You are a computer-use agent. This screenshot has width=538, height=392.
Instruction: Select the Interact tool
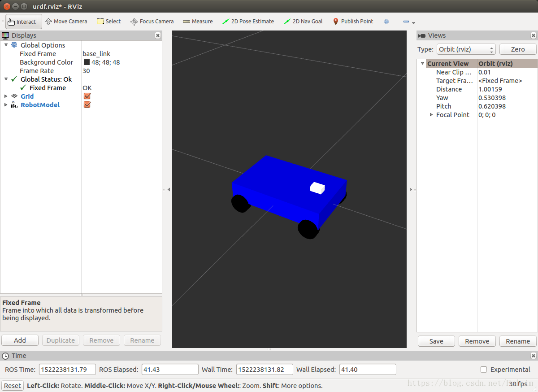[24, 22]
